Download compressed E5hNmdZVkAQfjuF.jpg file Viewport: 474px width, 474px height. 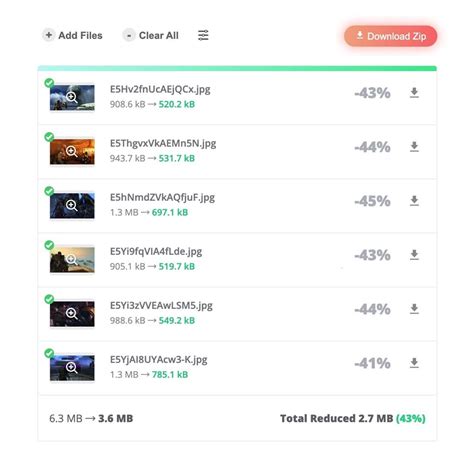coord(414,201)
